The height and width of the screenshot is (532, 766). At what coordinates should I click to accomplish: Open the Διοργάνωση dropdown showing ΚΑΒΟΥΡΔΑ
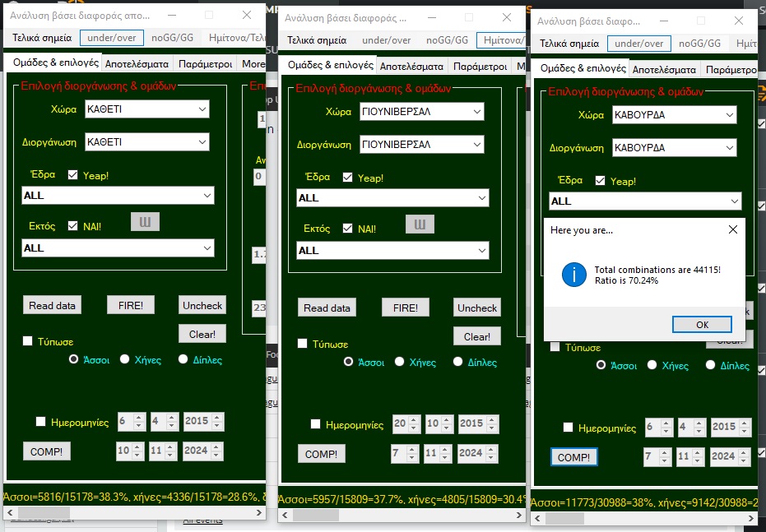[x=674, y=148]
